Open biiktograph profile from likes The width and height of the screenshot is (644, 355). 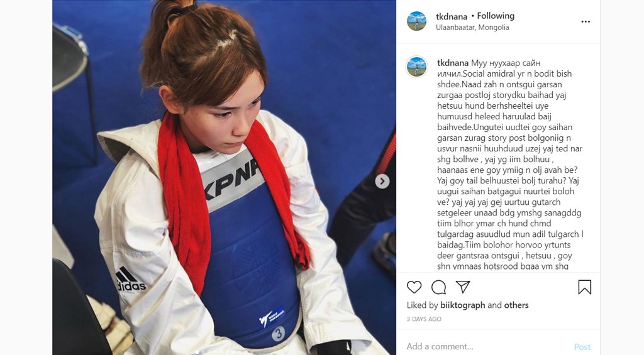point(462,305)
